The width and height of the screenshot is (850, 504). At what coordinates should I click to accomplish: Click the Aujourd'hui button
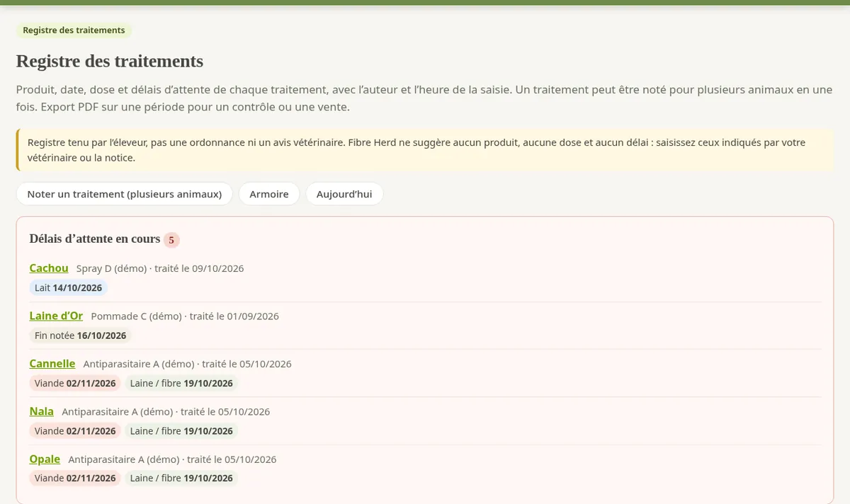click(x=344, y=194)
